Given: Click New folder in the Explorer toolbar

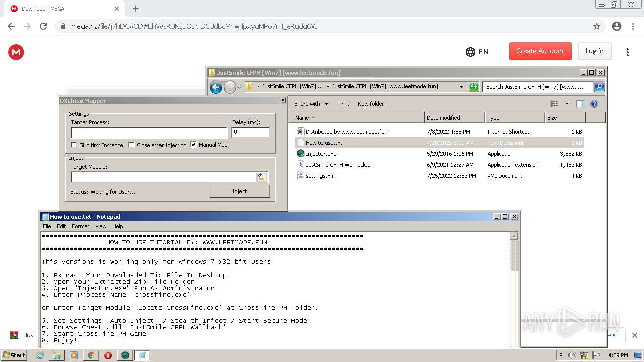Looking at the screenshot, I should click(x=371, y=104).
